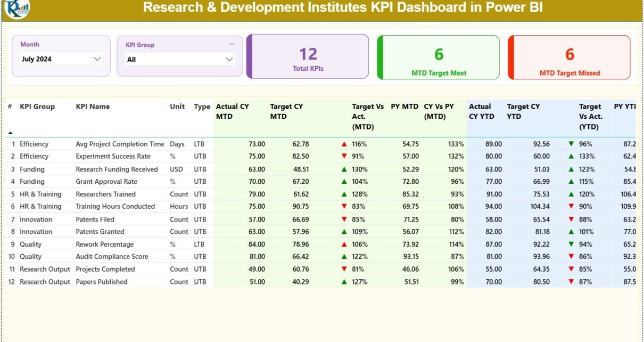The height and width of the screenshot is (342, 644).
Task: Click the Rework Percentage KPI name cell
Action: coord(104,245)
